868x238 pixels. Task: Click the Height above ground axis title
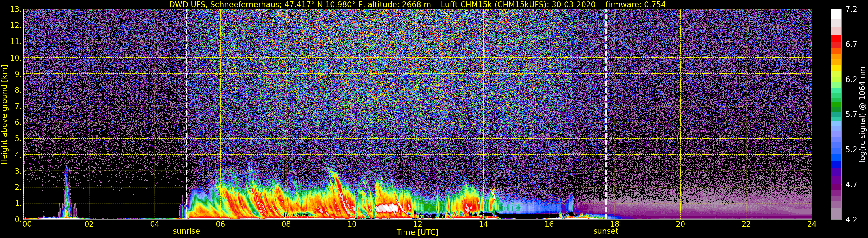coord(4,114)
